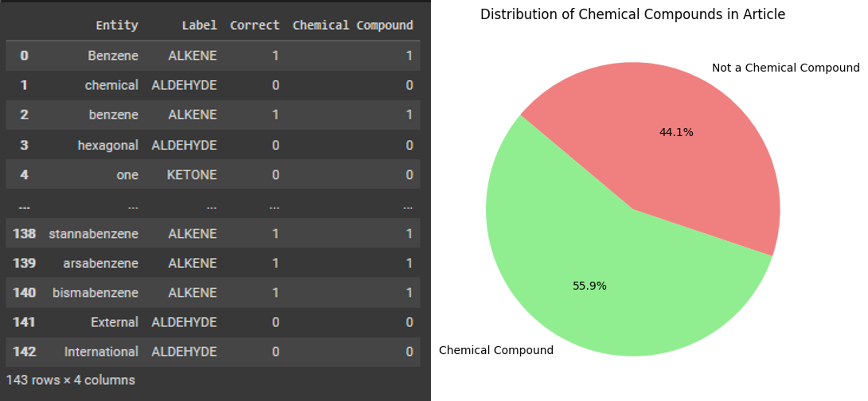Click the 'Not a Chemical Compound' pie label

point(785,68)
